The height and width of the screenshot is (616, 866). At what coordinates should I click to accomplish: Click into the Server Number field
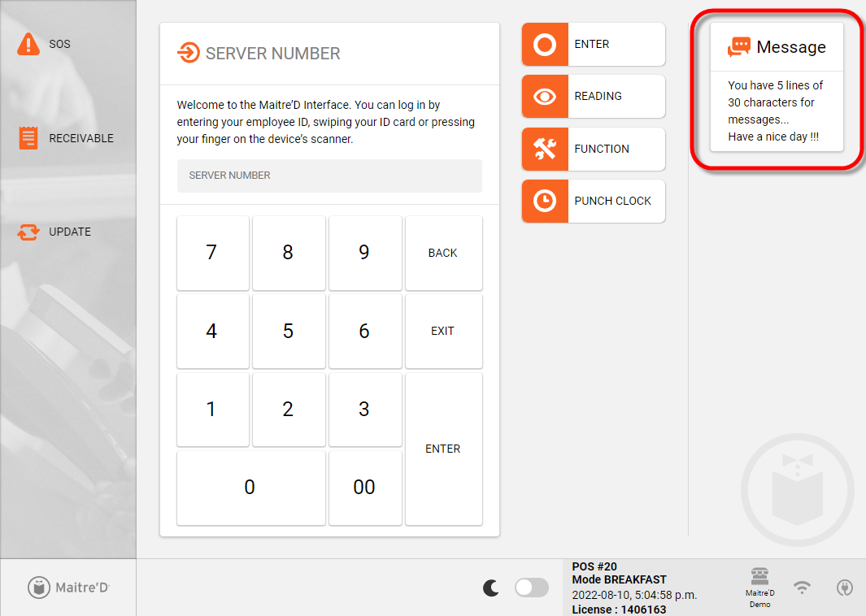[x=329, y=176]
